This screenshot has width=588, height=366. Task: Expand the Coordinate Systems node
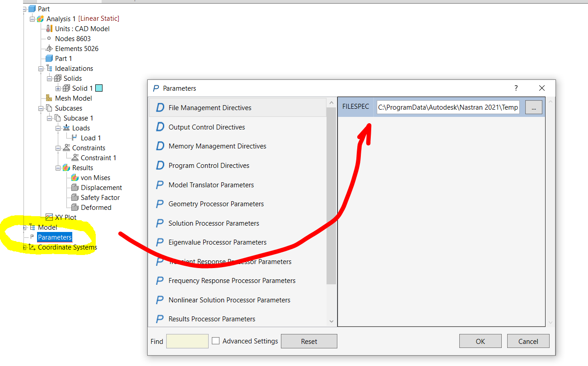point(23,247)
